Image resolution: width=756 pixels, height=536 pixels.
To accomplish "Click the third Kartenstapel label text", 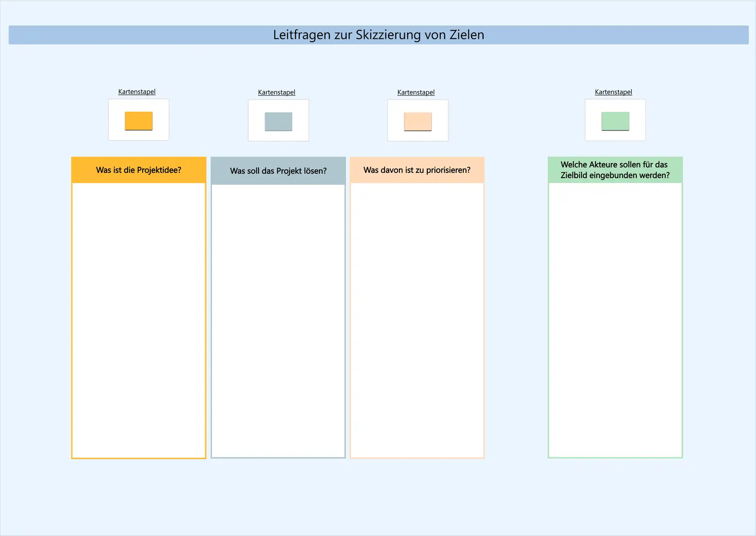I will pos(416,92).
